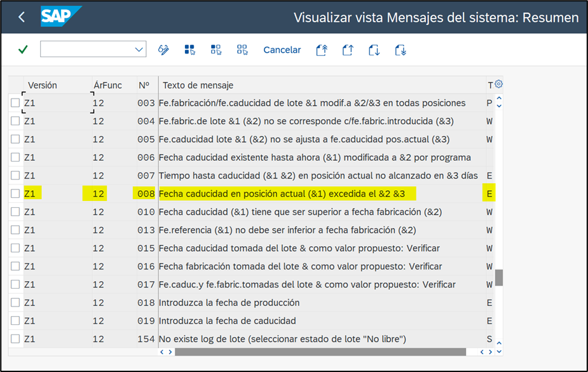Click message type S in row 154
Viewport: 588px width, 372px height.
pyautogui.click(x=489, y=339)
